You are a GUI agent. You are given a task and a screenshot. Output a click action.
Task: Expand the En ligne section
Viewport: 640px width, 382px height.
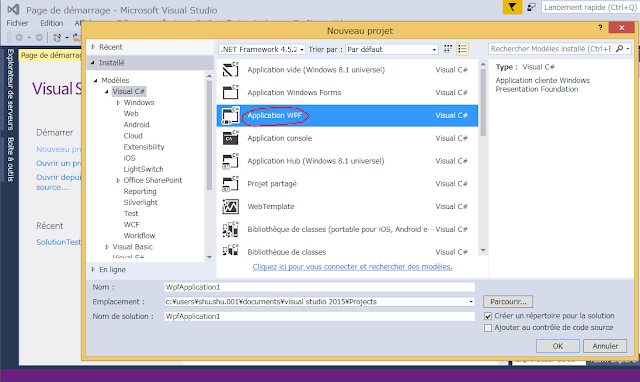coord(93,269)
